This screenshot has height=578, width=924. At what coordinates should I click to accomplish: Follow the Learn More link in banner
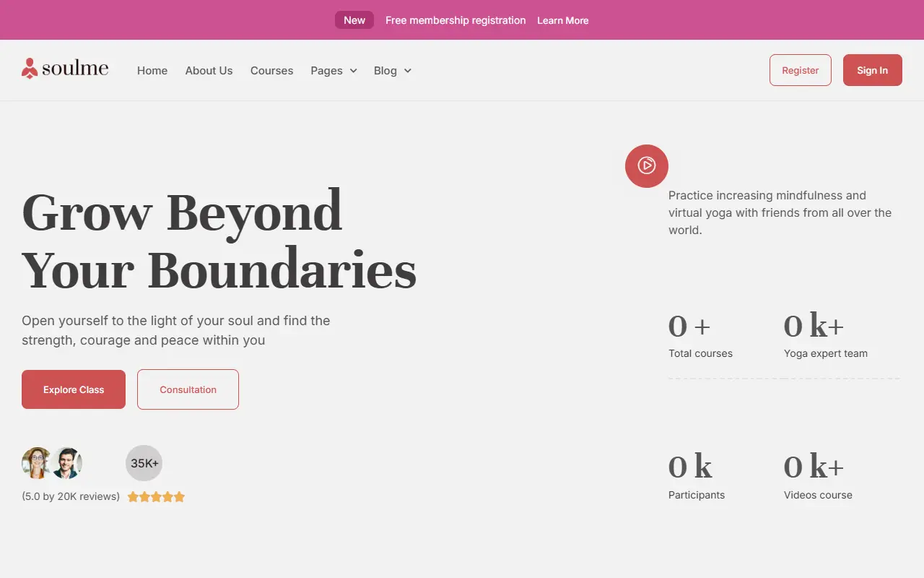[563, 20]
